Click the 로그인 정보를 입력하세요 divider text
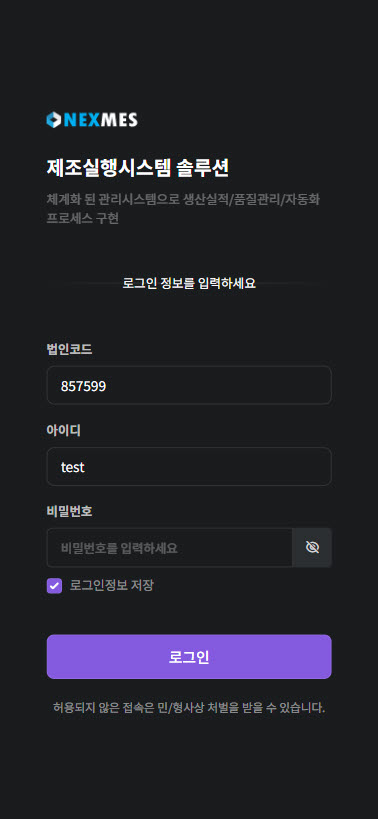Screen dimensions: 378x819 pos(189,284)
